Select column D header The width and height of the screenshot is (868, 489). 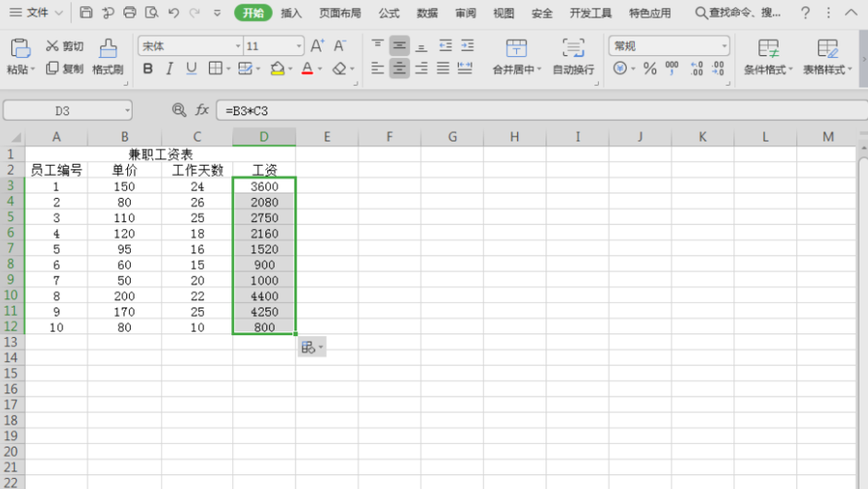(264, 136)
